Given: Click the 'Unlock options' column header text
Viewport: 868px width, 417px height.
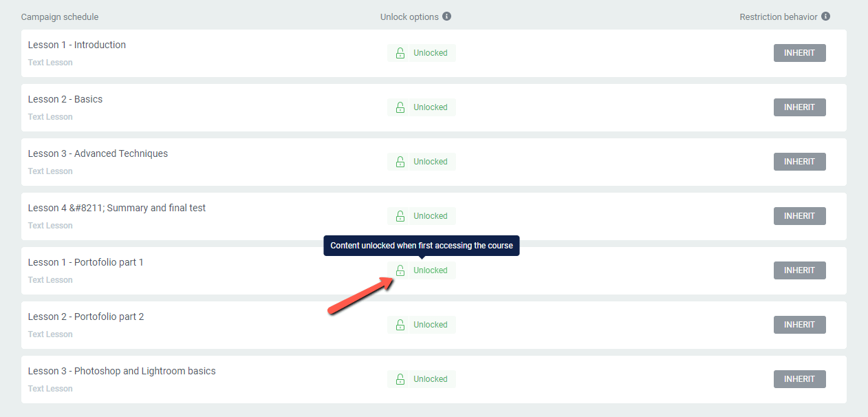Looking at the screenshot, I should coord(409,17).
